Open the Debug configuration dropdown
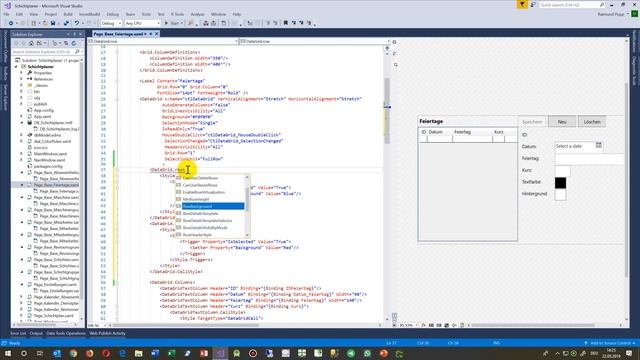The width and height of the screenshot is (640, 360). point(120,23)
